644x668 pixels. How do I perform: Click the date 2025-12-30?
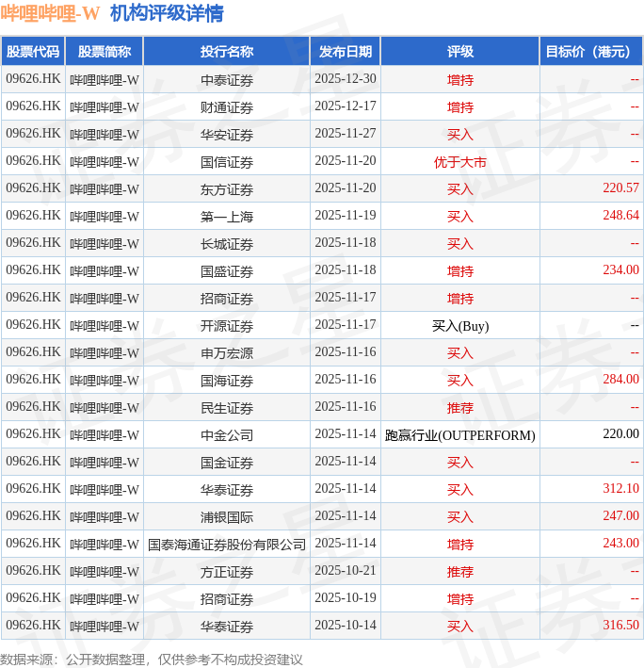(x=346, y=79)
